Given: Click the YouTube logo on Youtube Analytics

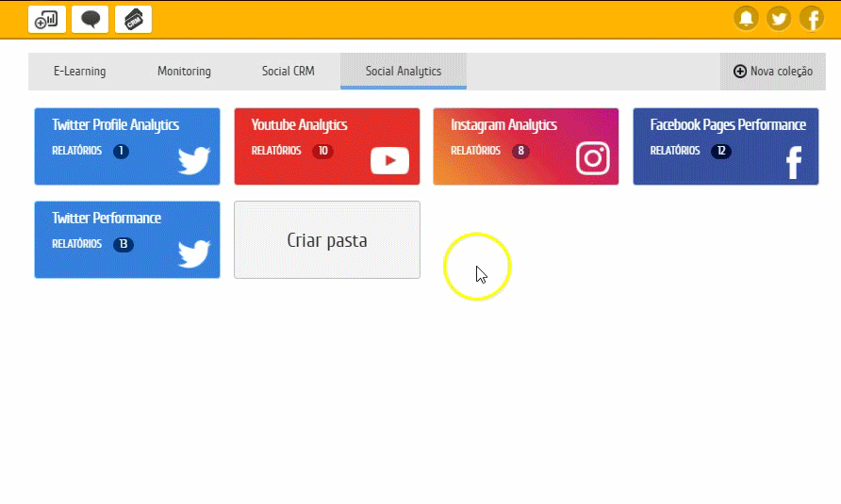Looking at the screenshot, I should [x=389, y=161].
